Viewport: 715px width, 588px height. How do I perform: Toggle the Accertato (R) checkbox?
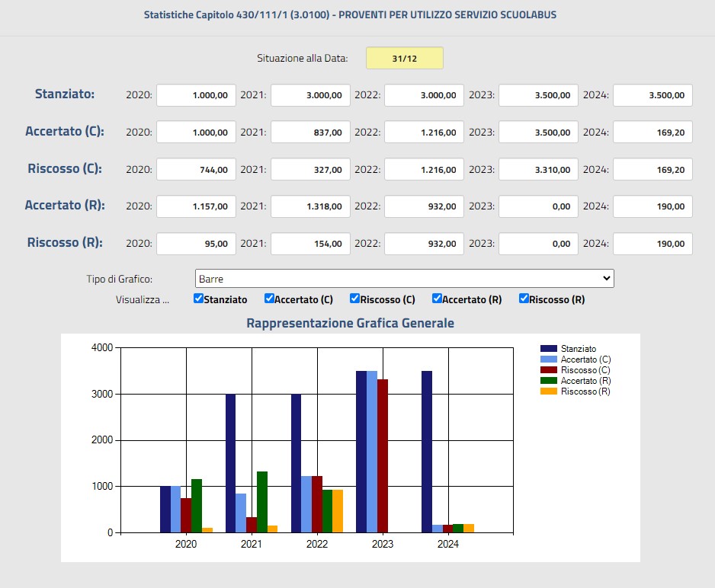[x=437, y=299]
